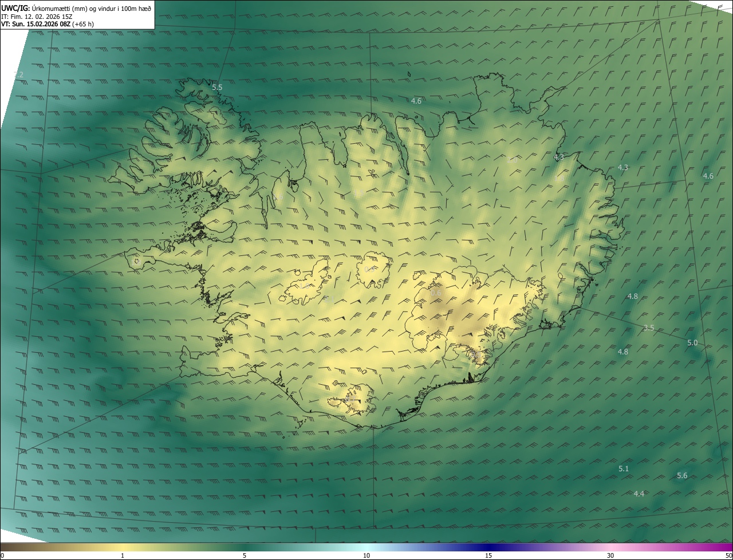
Task: Click the 5.0 value label on the map
Action: tap(692, 342)
